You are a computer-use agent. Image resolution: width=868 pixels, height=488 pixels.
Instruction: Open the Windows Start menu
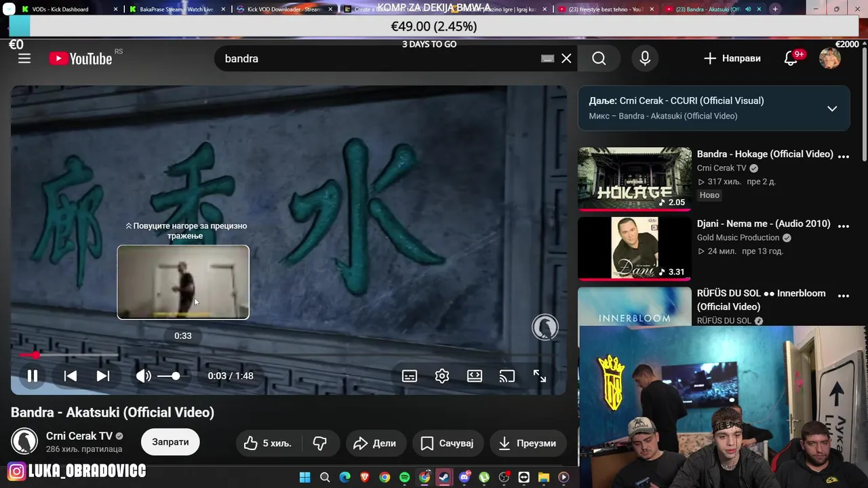click(305, 478)
